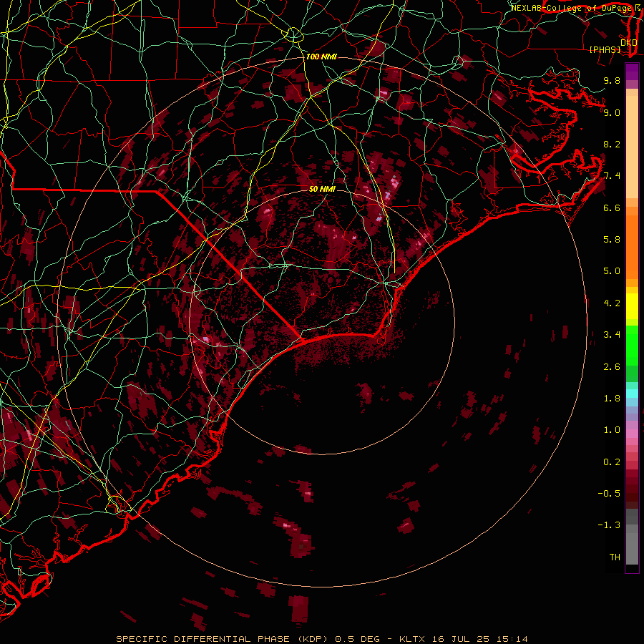This screenshot has width=644, height=644.
Task: Click the 6.6 value on color scale
Action: tap(612, 208)
